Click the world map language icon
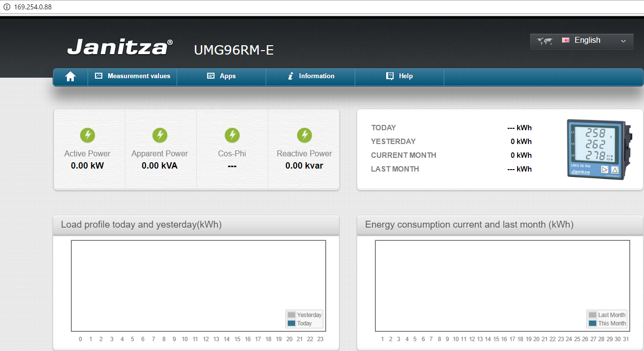Screen dimensions: 644x351 click(545, 41)
